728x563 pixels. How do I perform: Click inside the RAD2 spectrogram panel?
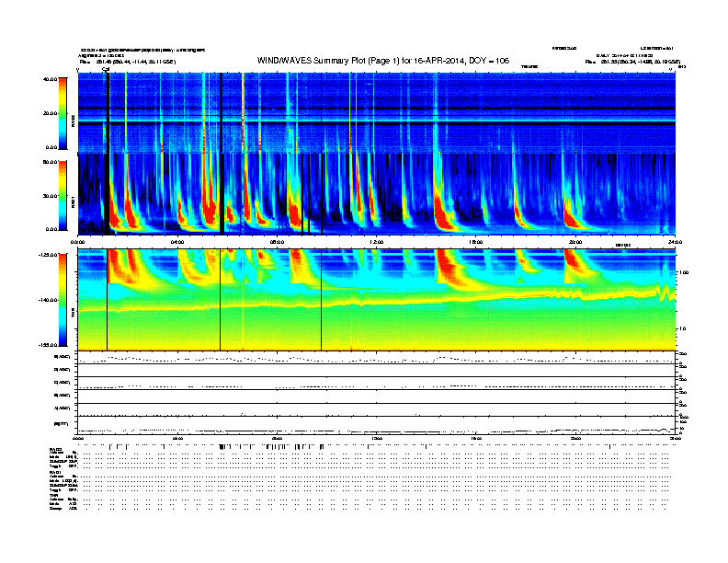coord(377,112)
